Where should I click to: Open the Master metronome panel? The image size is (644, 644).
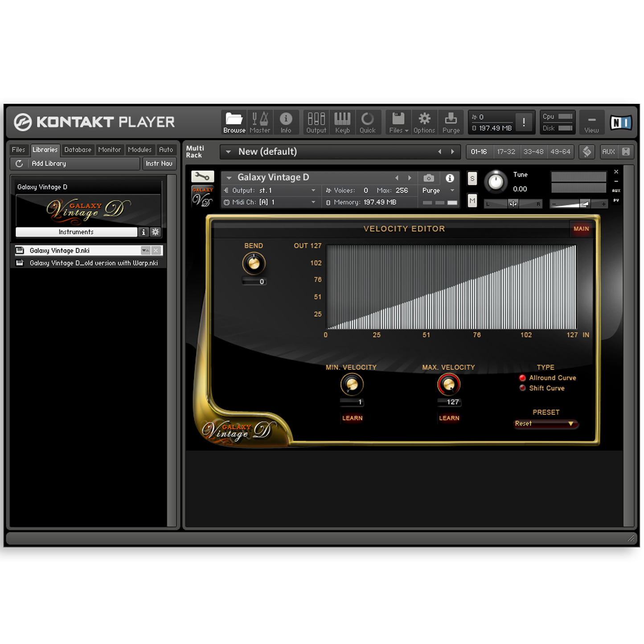click(x=260, y=122)
